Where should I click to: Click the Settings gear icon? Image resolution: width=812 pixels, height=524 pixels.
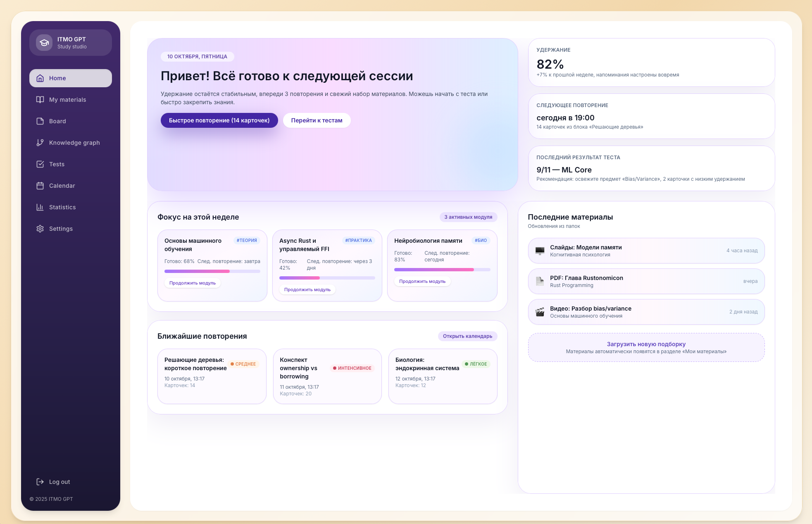coord(40,229)
